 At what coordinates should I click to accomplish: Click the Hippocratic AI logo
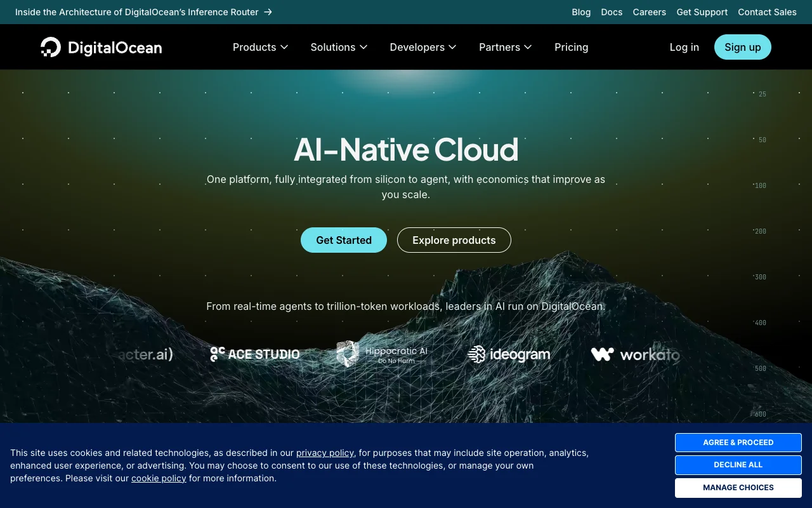click(x=383, y=354)
